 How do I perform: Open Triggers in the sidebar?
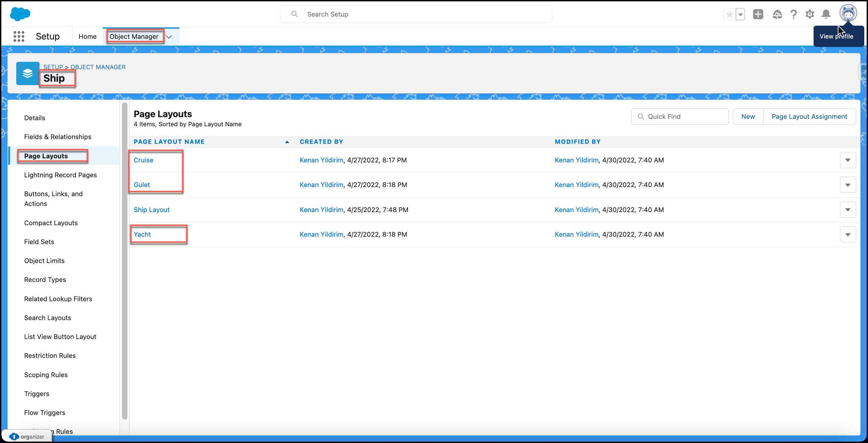37,394
